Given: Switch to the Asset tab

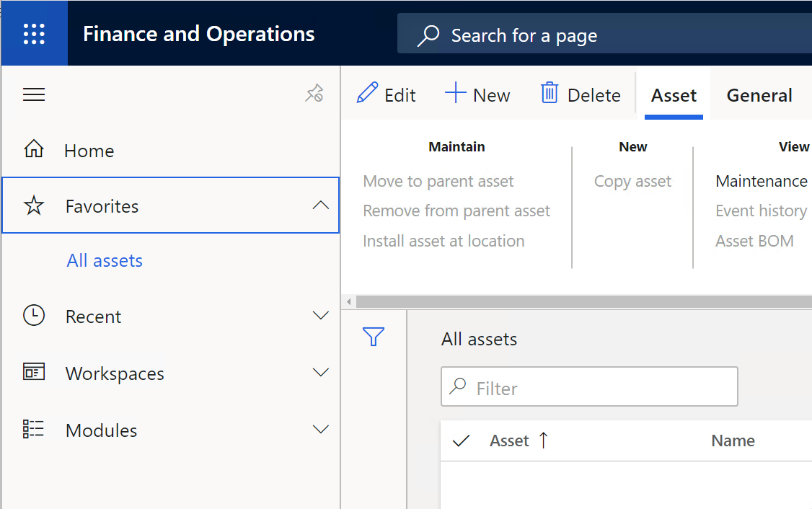Looking at the screenshot, I should click(x=674, y=95).
